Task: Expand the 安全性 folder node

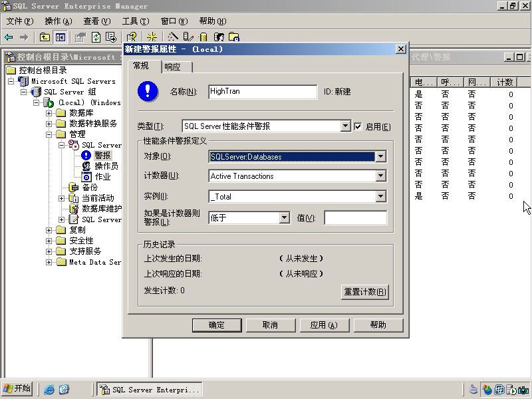Action: point(49,241)
